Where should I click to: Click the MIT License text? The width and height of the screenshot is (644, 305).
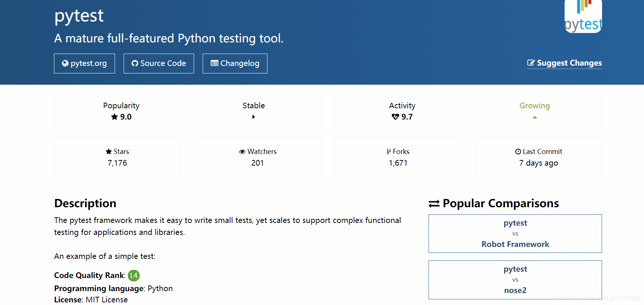point(107,300)
